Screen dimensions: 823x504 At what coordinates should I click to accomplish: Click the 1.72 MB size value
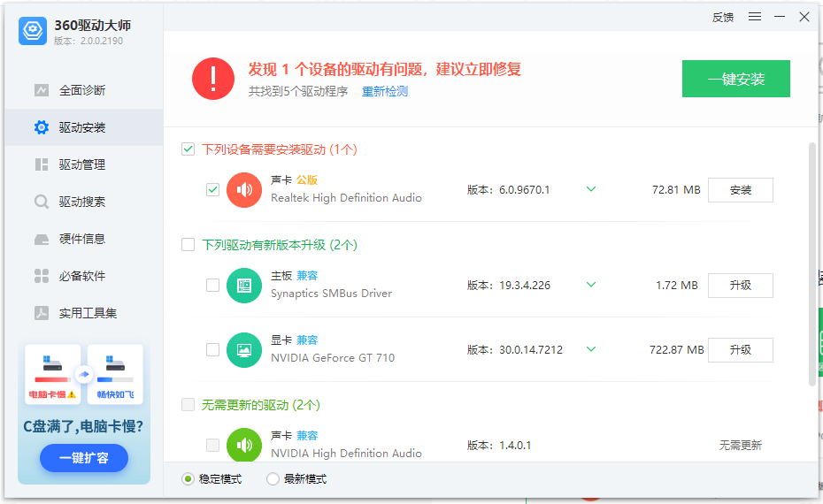coord(677,286)
